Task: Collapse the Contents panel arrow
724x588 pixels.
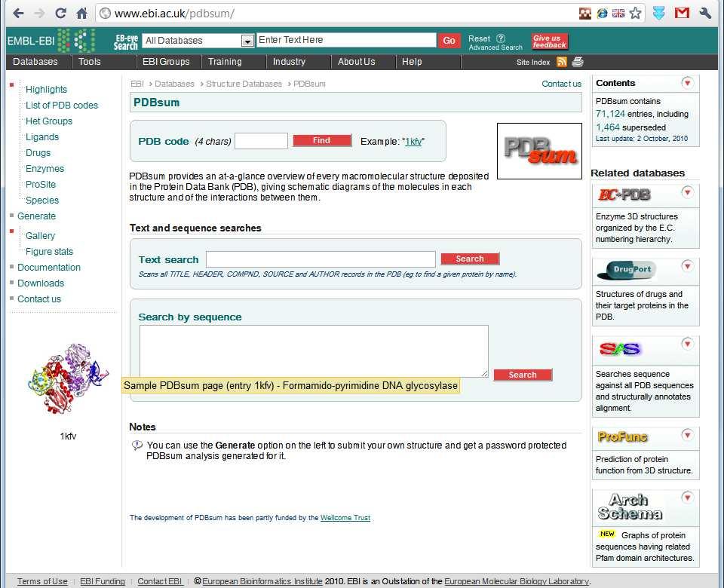Action: [x=687, y=83]
